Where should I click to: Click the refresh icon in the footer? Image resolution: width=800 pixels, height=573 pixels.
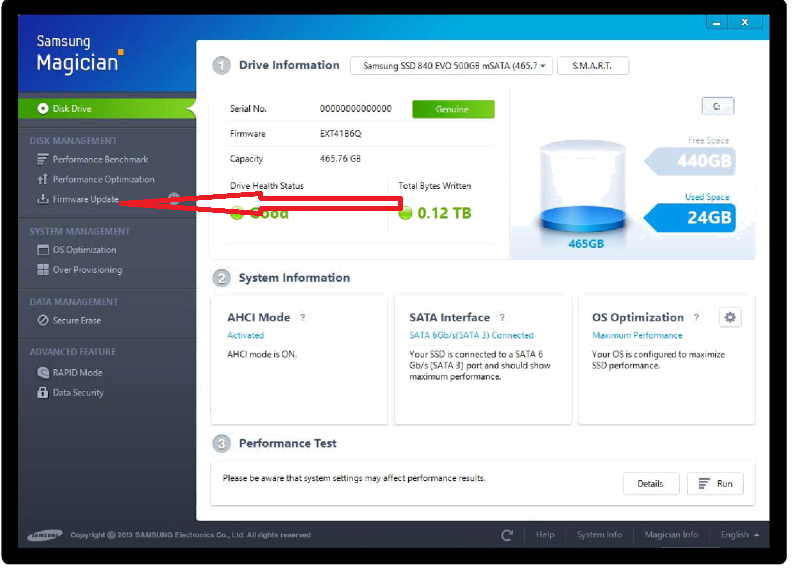507,535
